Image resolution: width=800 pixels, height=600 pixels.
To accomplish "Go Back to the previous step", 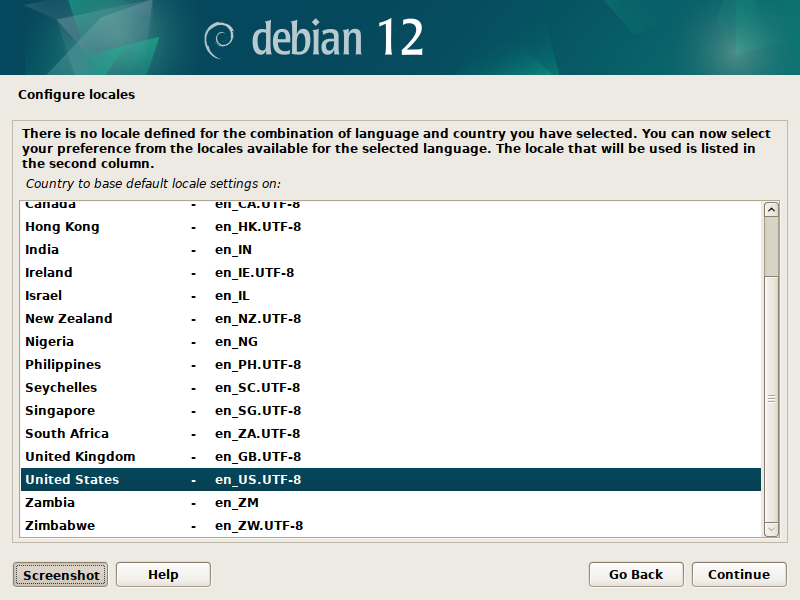I will click(x=636, y=574).
